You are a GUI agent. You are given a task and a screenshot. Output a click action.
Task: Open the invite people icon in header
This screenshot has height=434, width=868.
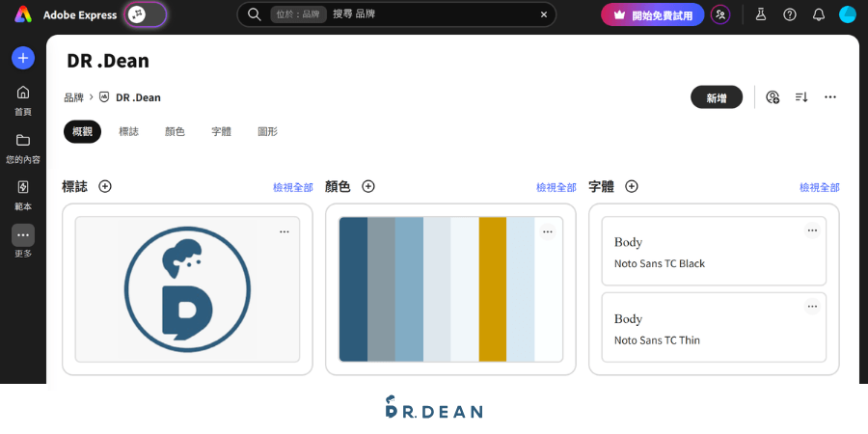click(720, 14)
